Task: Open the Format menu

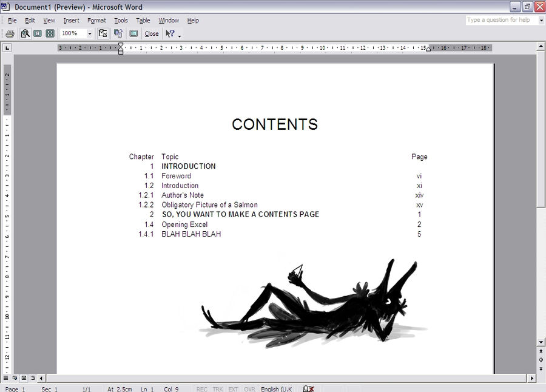Action: pyautogui.click(x=96, y=20)
